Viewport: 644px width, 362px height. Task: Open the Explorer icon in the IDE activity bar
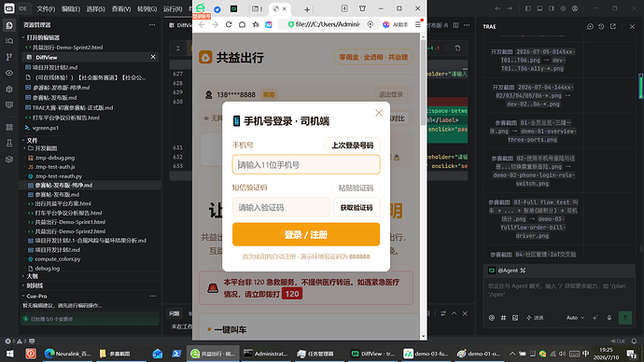(9, 25)
